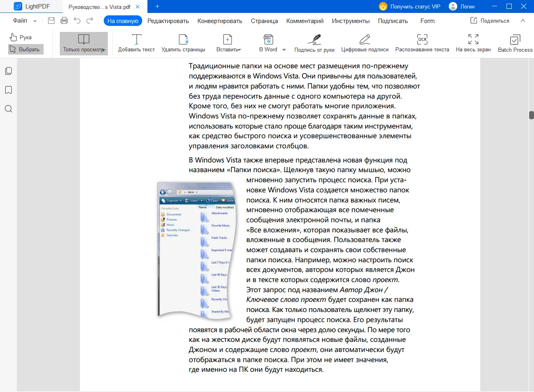The height and width of the screenshot is (392, 534).
Task: Open the search sidebar panel
Action: pos(8,109)
